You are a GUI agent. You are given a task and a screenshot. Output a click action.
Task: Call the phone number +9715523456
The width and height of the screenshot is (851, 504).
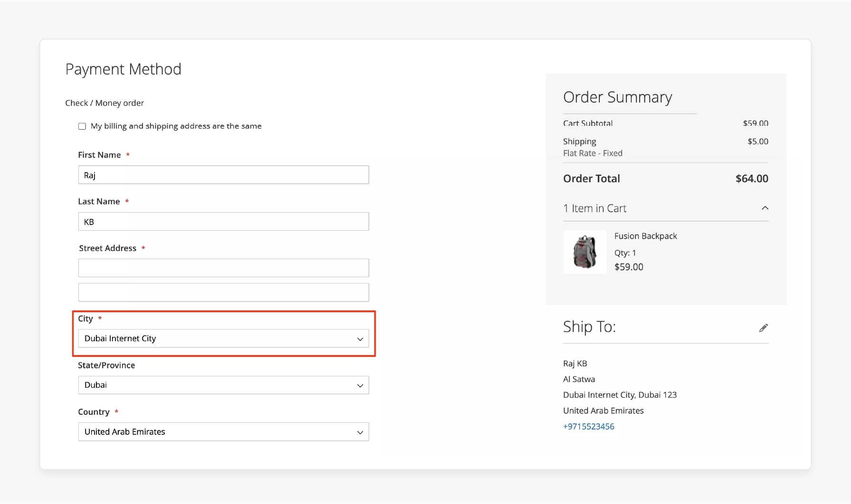588,426
